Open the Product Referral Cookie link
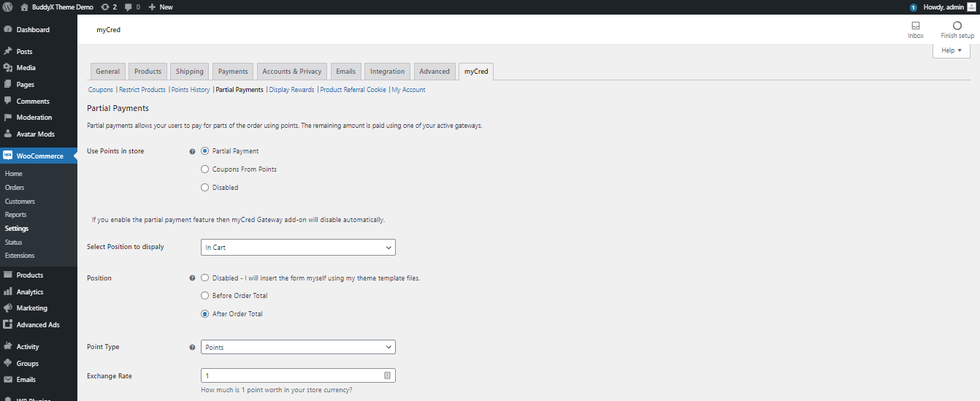The height and width of the screenshot is (401, 980). click(353, 90)
